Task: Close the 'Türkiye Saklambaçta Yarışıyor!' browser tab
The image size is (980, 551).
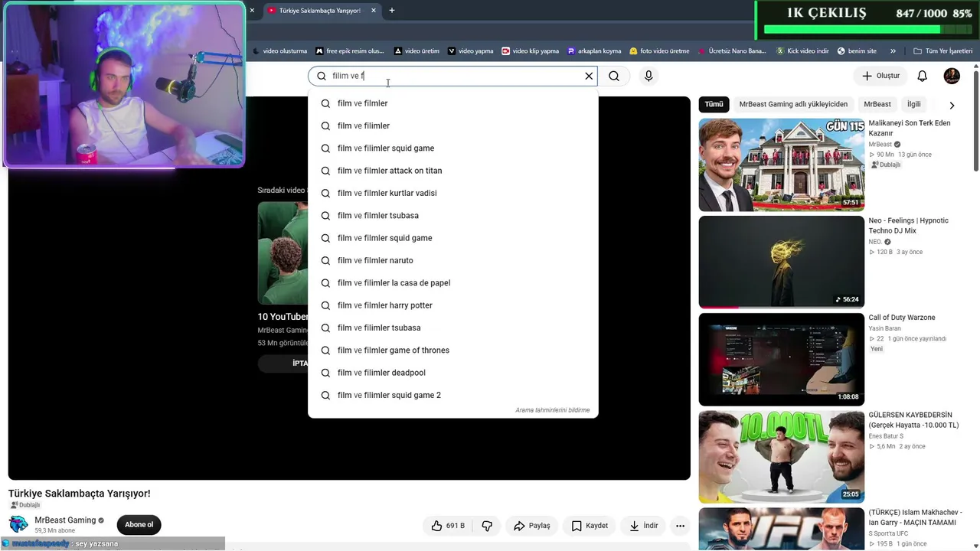Action: coord(374,11)
